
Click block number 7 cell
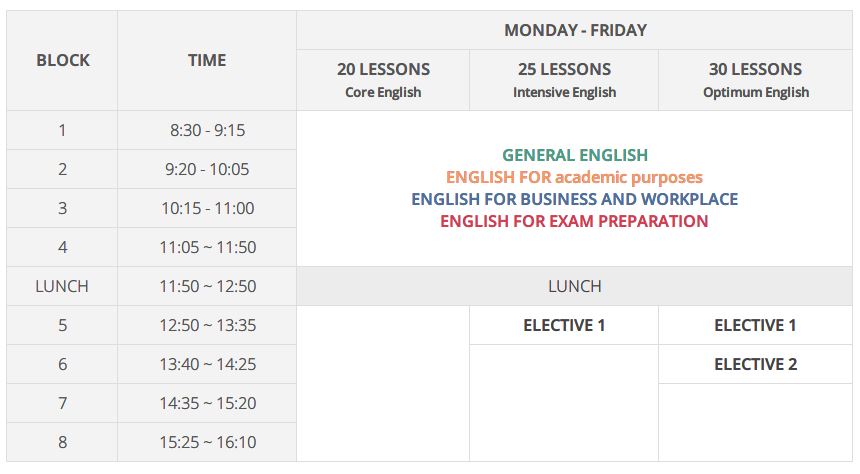pyautogui.click(x=62, y=403)
